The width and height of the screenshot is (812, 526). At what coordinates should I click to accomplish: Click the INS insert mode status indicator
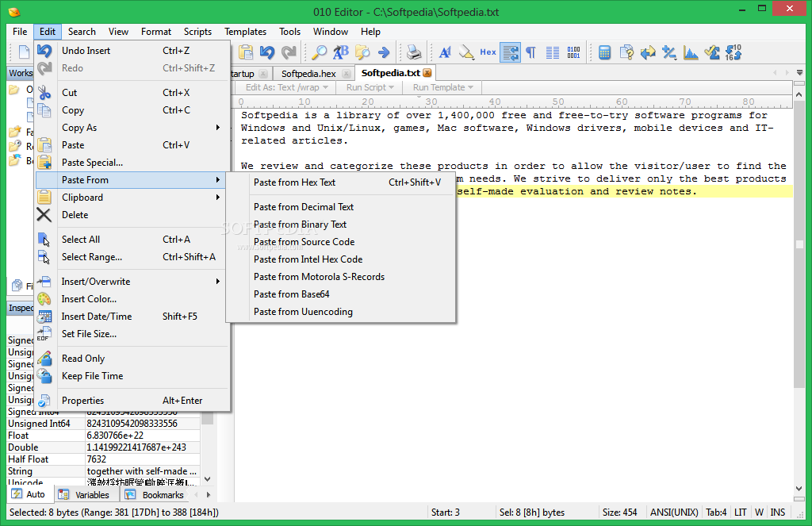pyautogui.click(x=777, y=513)
